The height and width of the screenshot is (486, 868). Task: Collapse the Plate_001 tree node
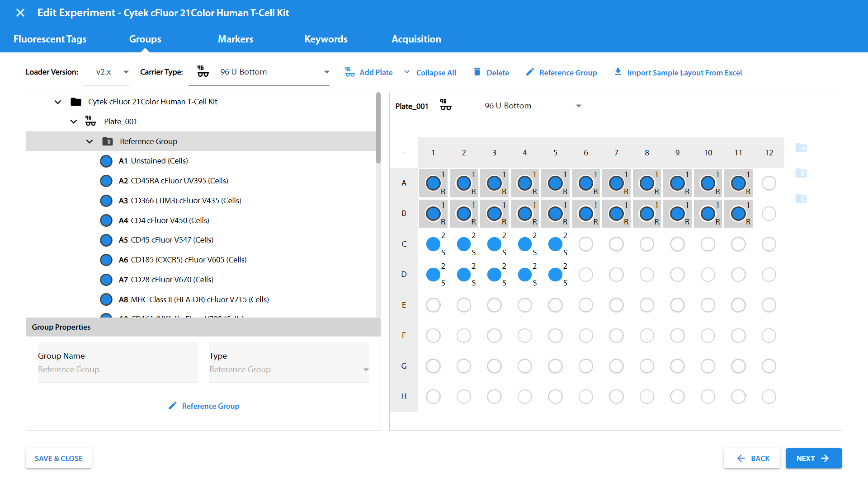(x=74, y=121)
